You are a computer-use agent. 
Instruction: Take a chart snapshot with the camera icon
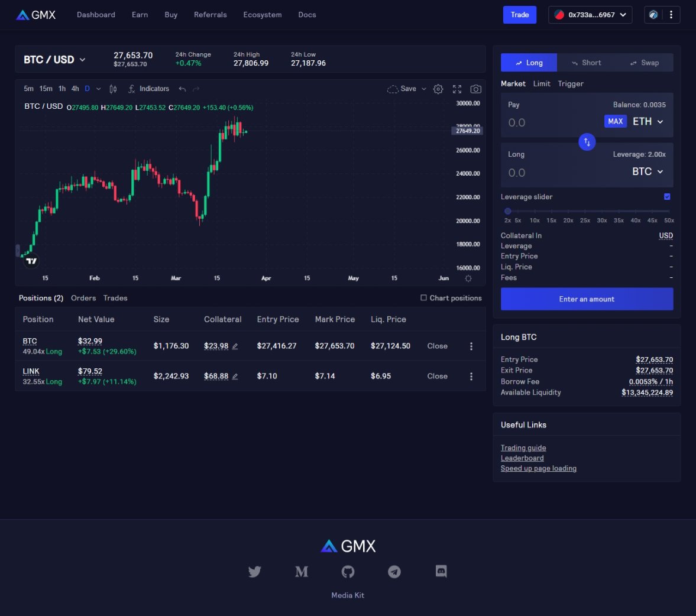[476, 89]
